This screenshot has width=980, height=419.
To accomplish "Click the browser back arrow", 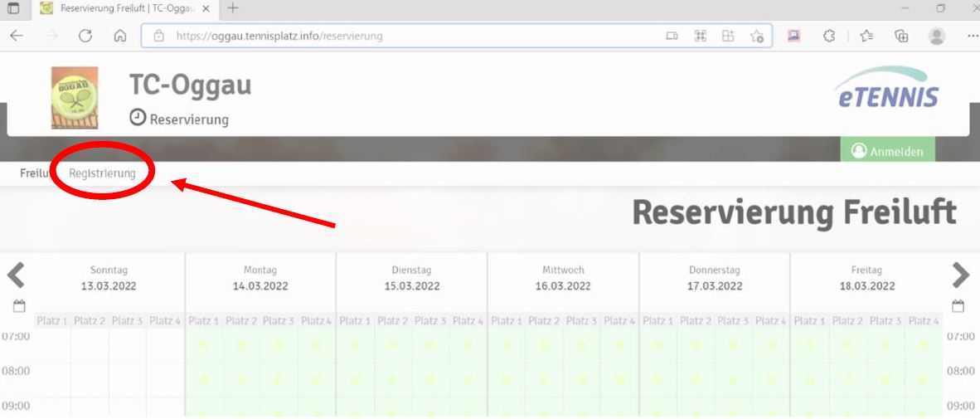I will point(17,37).
